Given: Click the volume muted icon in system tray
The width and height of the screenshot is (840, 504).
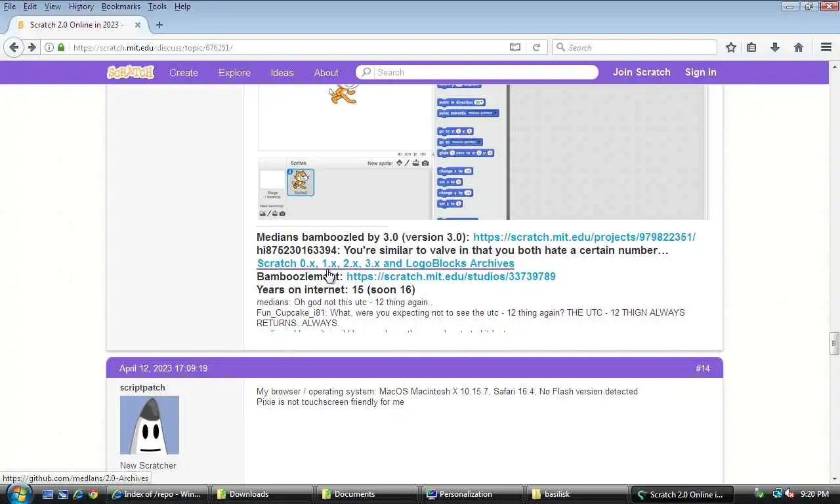Looking at the screenshot, I should [789, 493].
